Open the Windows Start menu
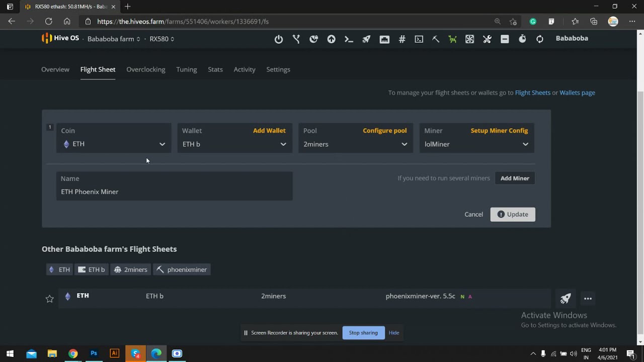644x362 pixels. [x=10, y=353]
